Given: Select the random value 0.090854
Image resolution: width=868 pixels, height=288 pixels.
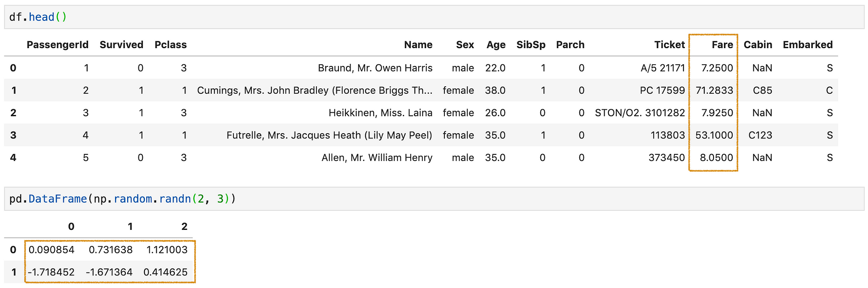Looking at the screenshot, I should 52,250.
